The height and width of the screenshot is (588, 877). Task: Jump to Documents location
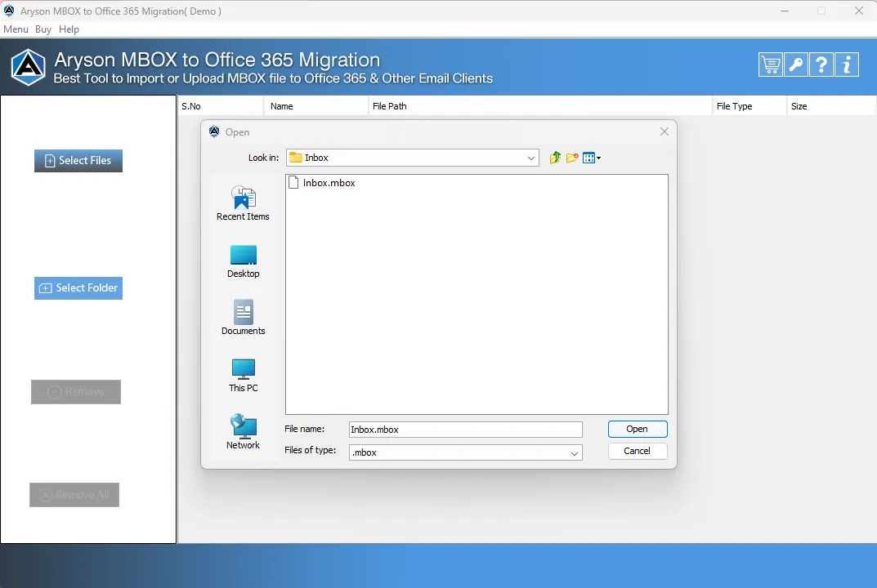[243, 318]
